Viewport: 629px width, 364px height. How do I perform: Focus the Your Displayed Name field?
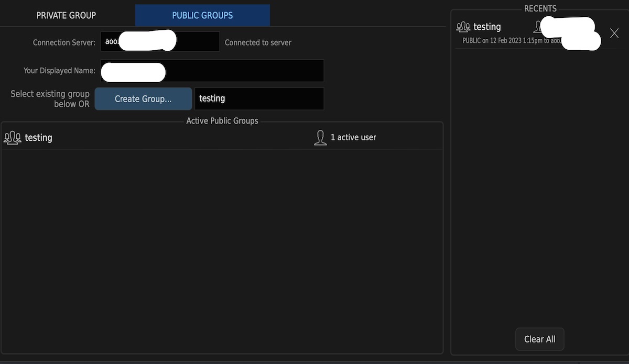click(x=212, y=71)
